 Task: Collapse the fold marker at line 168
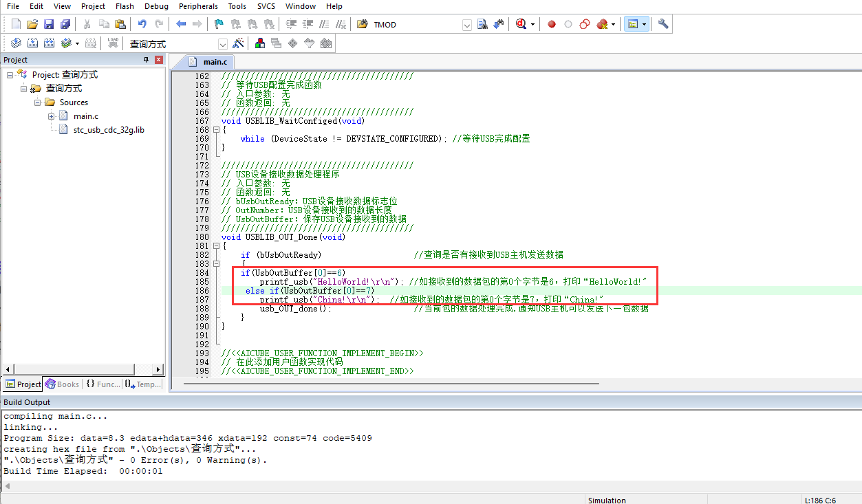[x=216, y=129]
